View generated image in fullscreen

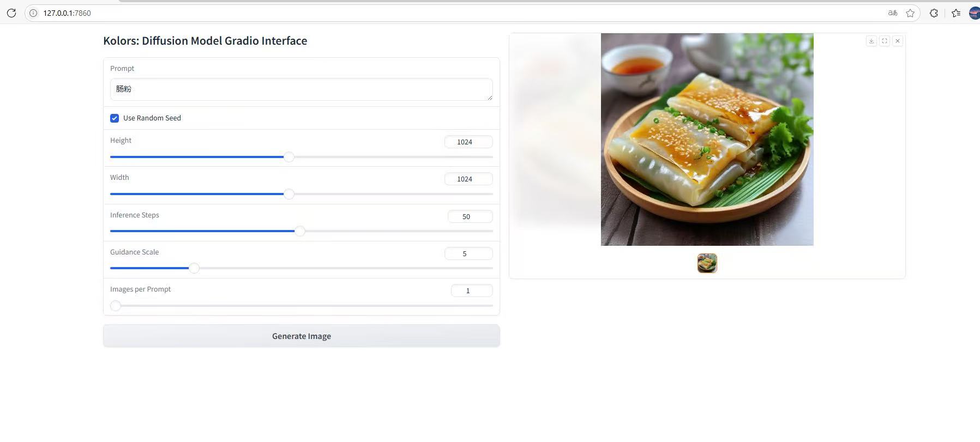pyautogui.click(x=884, y=41)
